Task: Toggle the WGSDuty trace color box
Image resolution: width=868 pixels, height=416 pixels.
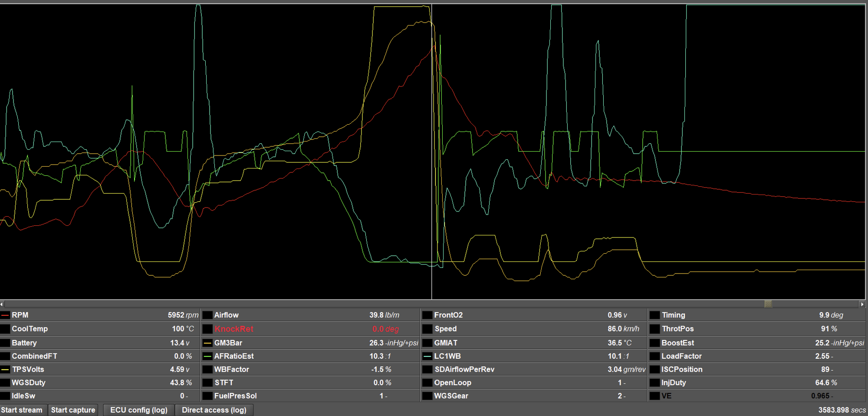Action: (5, 383)
